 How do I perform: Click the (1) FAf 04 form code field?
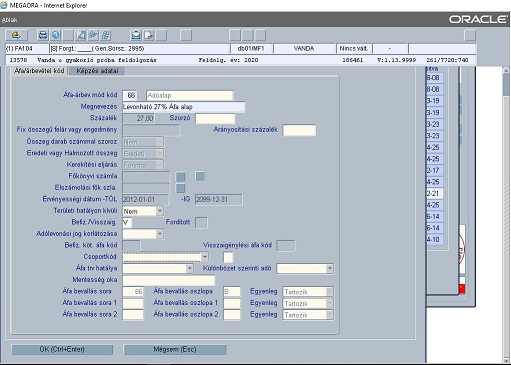pyautogui.click(x=27, y=49)
